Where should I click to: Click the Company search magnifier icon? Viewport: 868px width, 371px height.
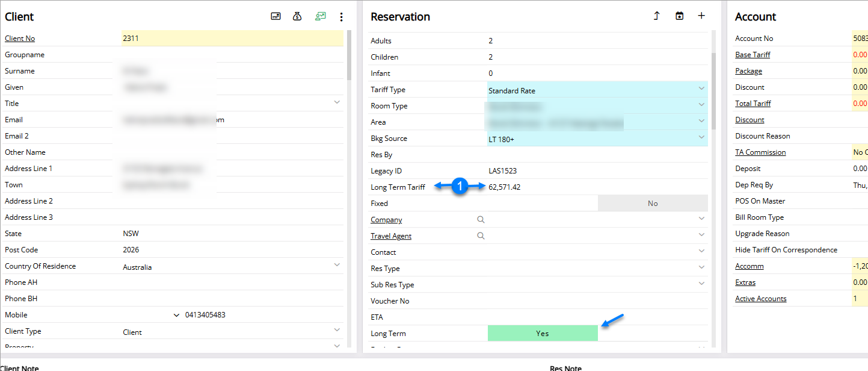click(x=481, y=220)
